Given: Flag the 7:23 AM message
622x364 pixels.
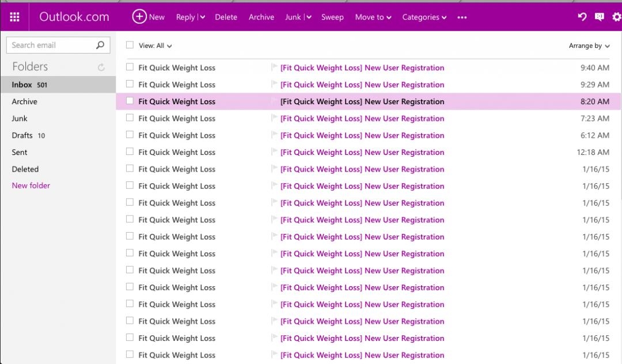Looking at the screenshot, I should coord(274,117).
